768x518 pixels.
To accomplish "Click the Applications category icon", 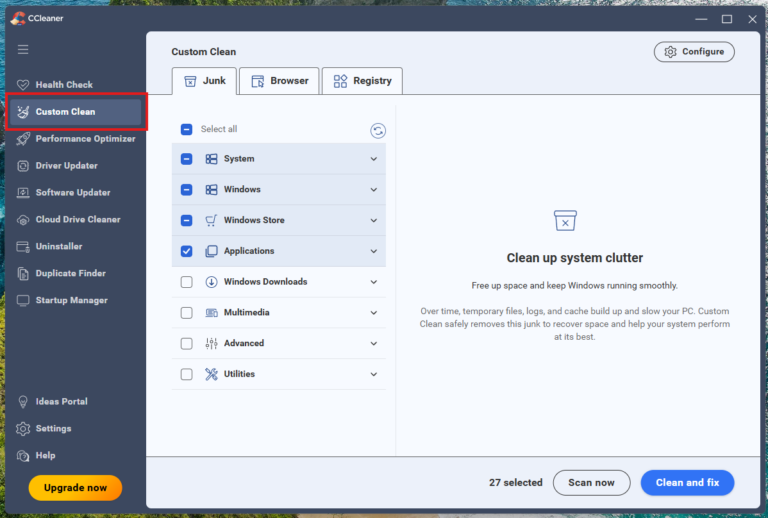I will pos(211,251).
